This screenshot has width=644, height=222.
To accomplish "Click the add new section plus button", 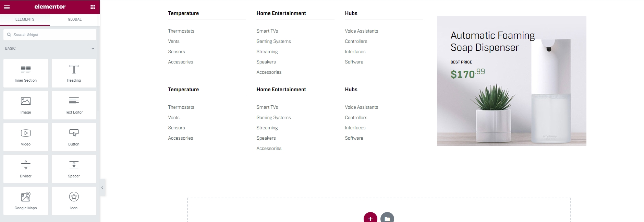I will (x=370, y=218).
